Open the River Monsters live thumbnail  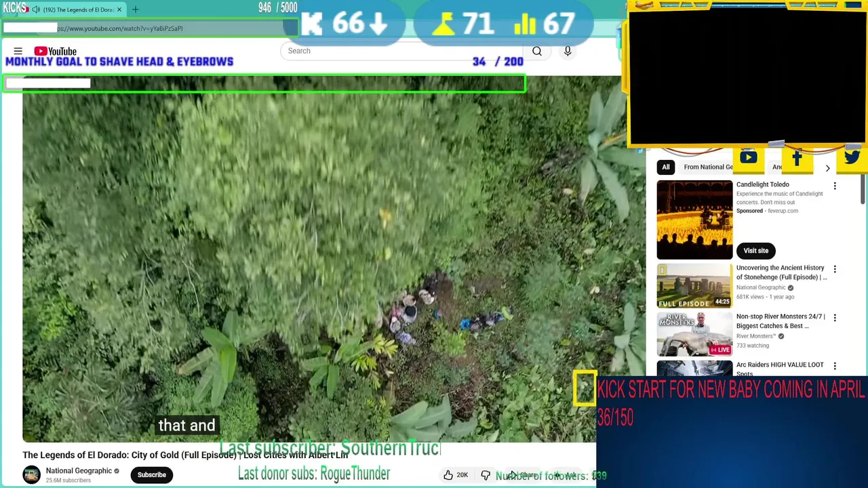tap(694, 335)
